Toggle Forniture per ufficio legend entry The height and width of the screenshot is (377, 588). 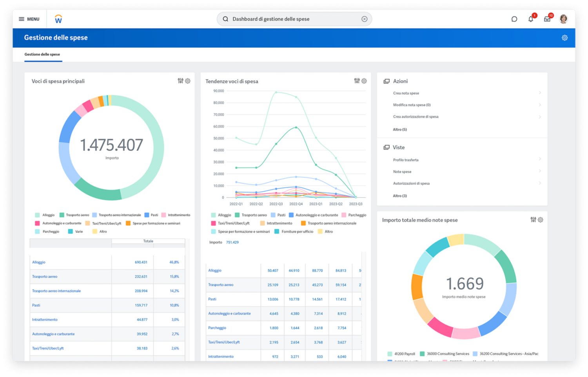click(294, 232)
